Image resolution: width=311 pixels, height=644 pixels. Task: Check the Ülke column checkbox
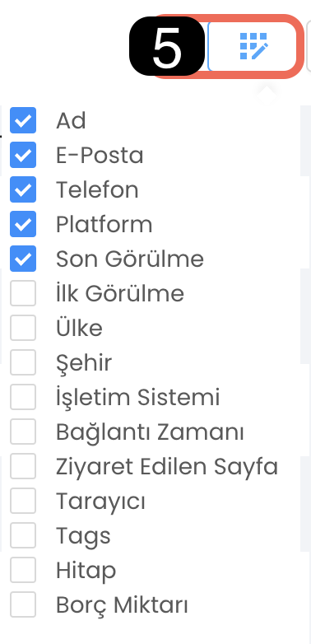(x=23, y=327)
